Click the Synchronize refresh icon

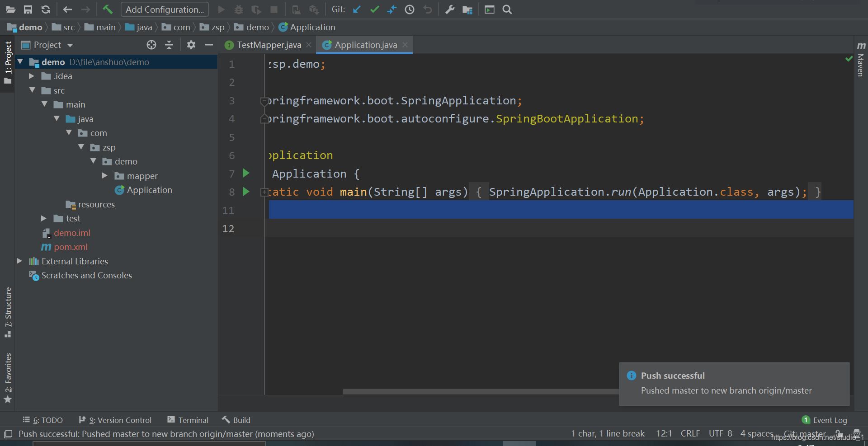click(x=46, y=9)
